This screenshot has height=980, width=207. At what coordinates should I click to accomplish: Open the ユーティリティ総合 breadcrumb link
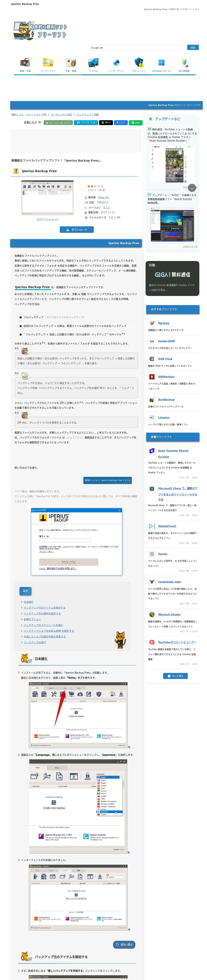pyautogui.click(x=62, y=114)
